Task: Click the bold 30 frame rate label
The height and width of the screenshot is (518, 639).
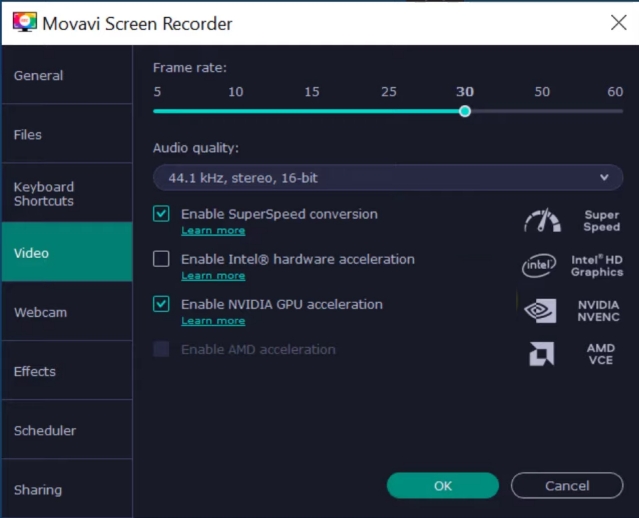Action: pos(465,92)
